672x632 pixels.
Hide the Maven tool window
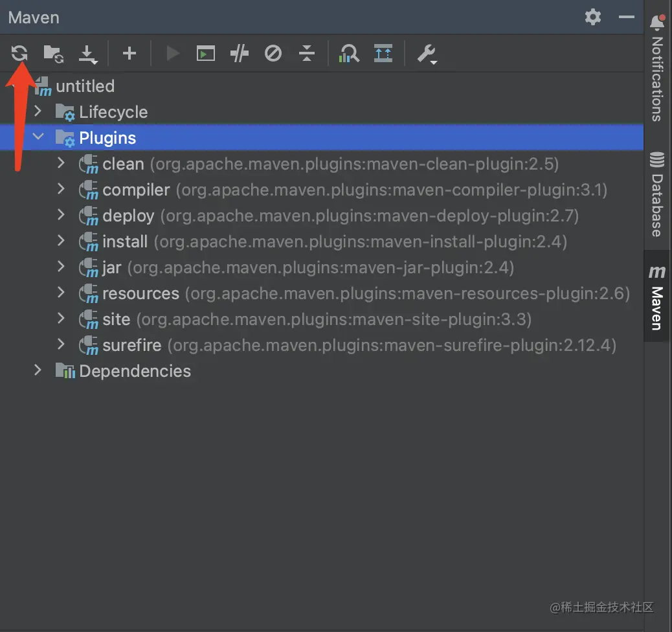pos(626,17)
